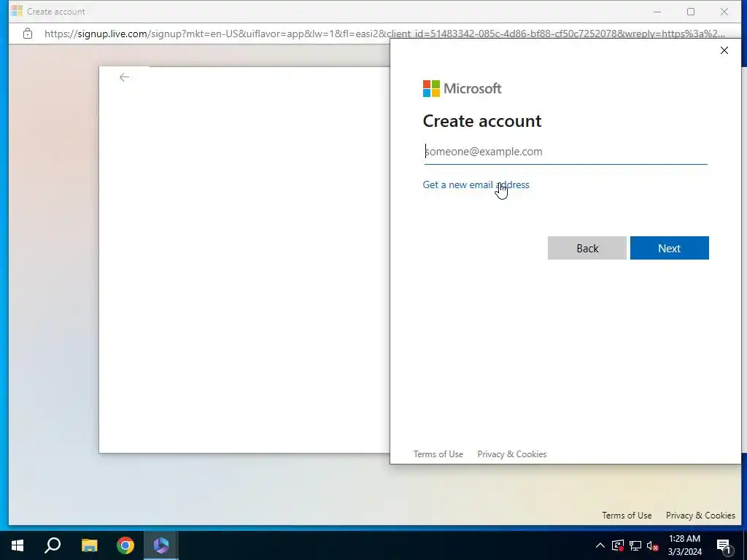Click the back arrow in the white panel
The height and width of the screenshot is (560, 747).
(124, 77)
